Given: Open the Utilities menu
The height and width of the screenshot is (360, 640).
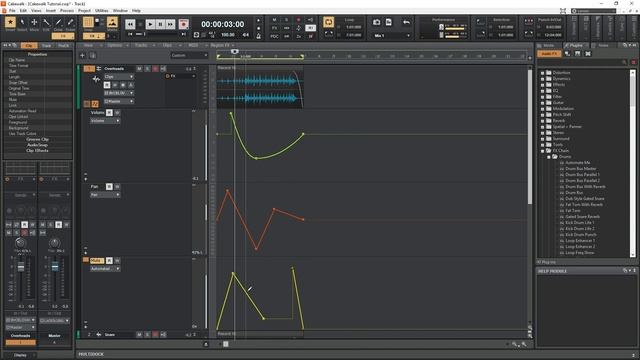Looking at the screenshot, I should click(x=102, y=11).
